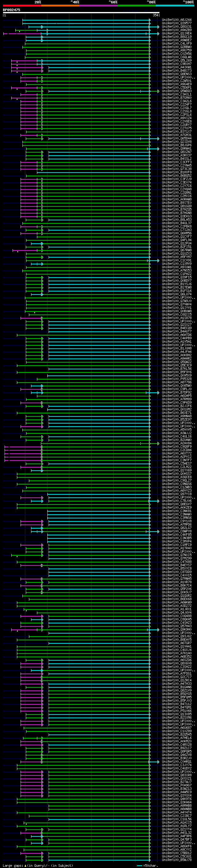Select the UniRef100_A1TR40 label
This screenshot has height=868, width=197.
177,548
